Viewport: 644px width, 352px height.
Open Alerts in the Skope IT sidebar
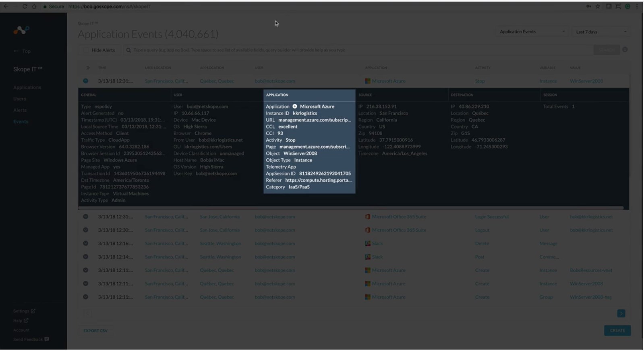20,110
